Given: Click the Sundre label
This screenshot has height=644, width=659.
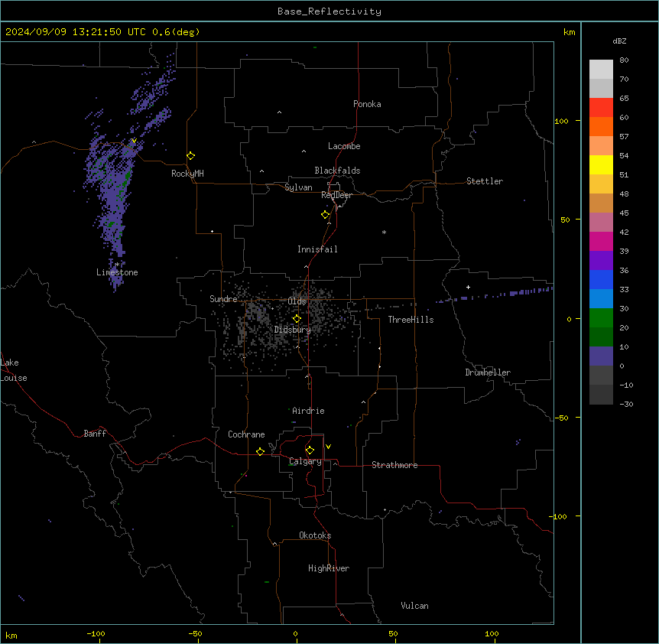Looking at the screenshot, I should pos(223,299).
